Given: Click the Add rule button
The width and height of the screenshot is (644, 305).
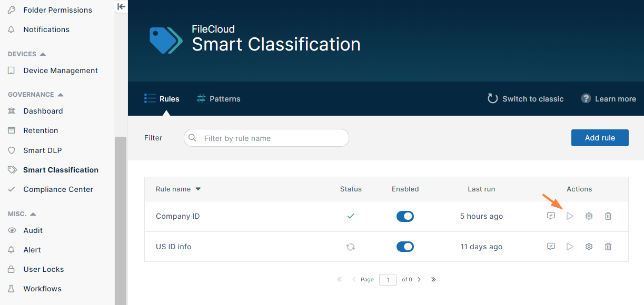Looking at the screenshot, I should [600, 138].
